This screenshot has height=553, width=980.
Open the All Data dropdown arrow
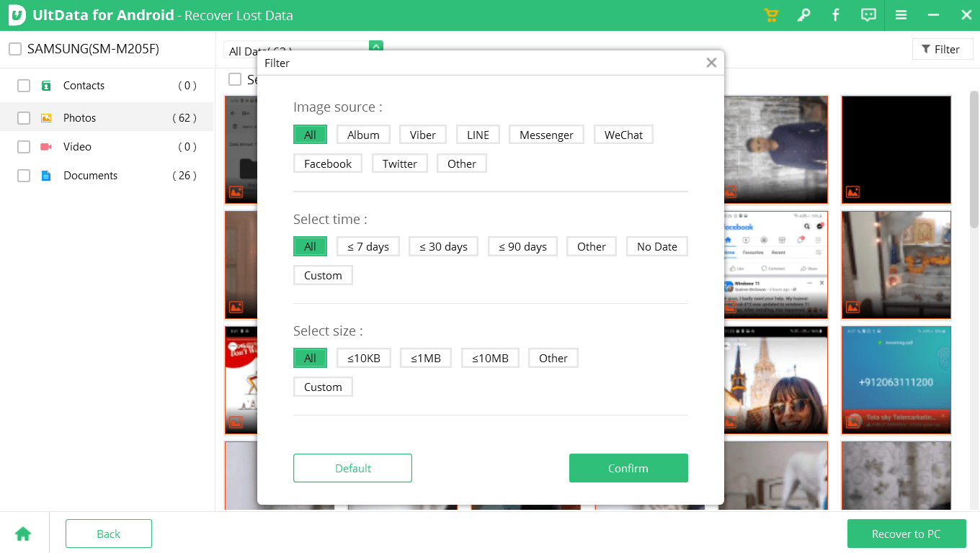[x=375, y=45]
